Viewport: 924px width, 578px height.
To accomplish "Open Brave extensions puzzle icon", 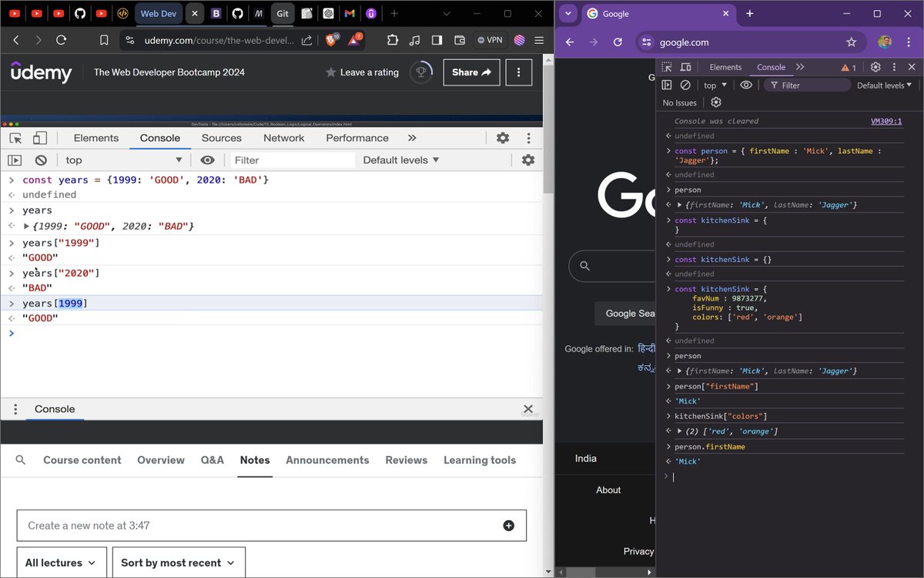I will click(393, 40).
